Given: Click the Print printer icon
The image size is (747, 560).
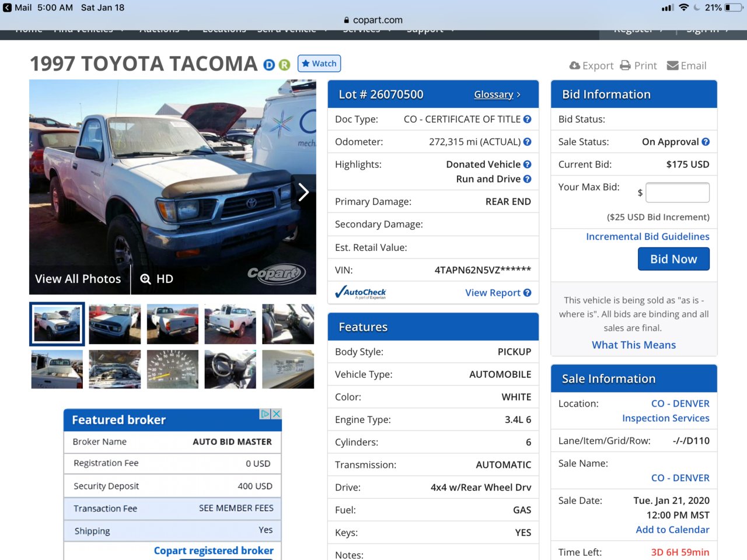Looking at the screenshot, I should [625, 65].
